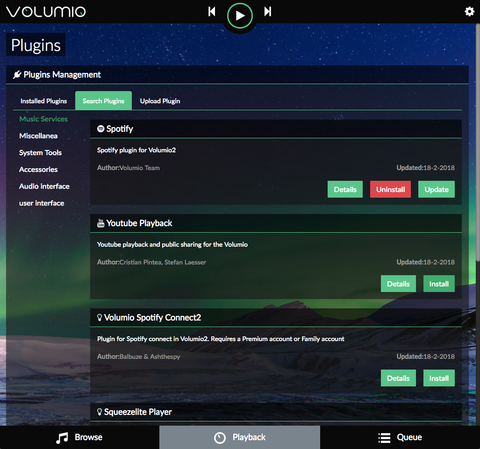Update the Spotify plugin
This screenshot has width=480, height=449.
click(436, 189)
